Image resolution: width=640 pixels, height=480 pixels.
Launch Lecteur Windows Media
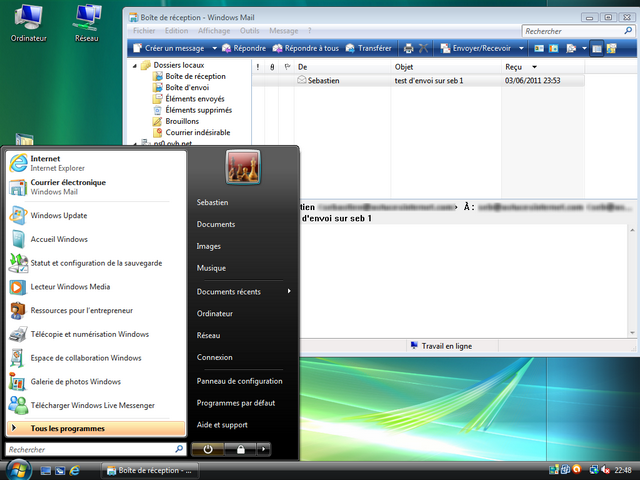click(96, 287)
